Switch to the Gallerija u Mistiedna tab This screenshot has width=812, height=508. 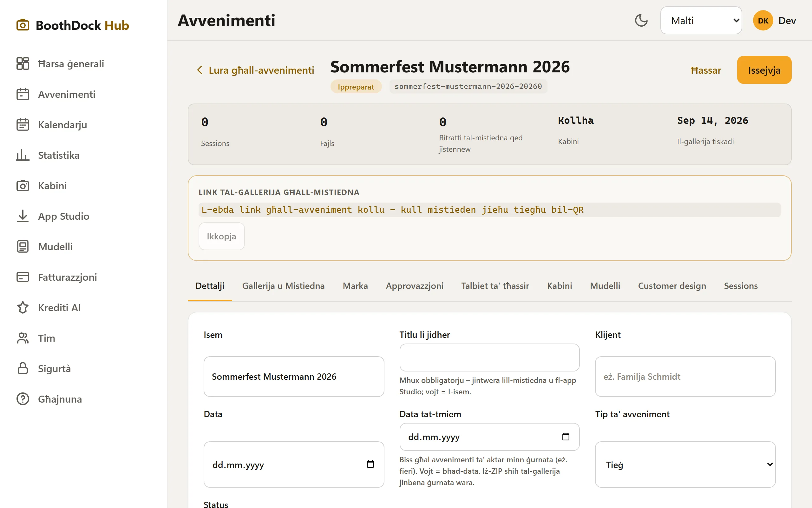[284, 286]
